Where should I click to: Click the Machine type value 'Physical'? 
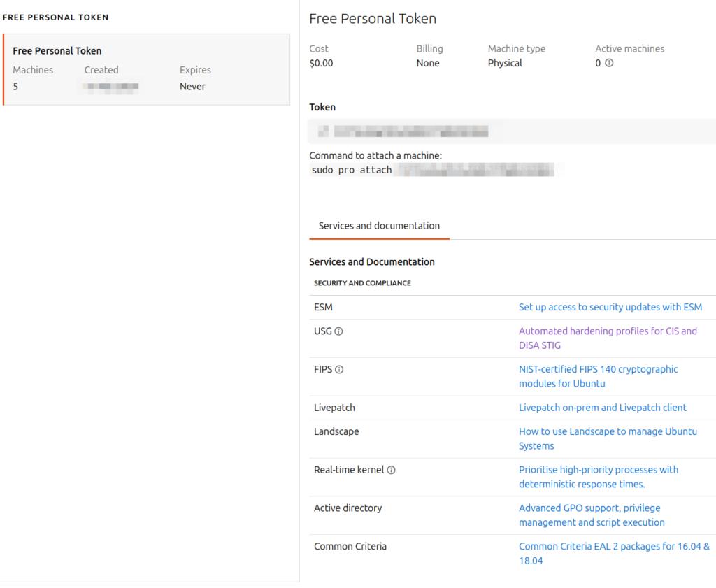pyautogui.click(x=505, y=64)
